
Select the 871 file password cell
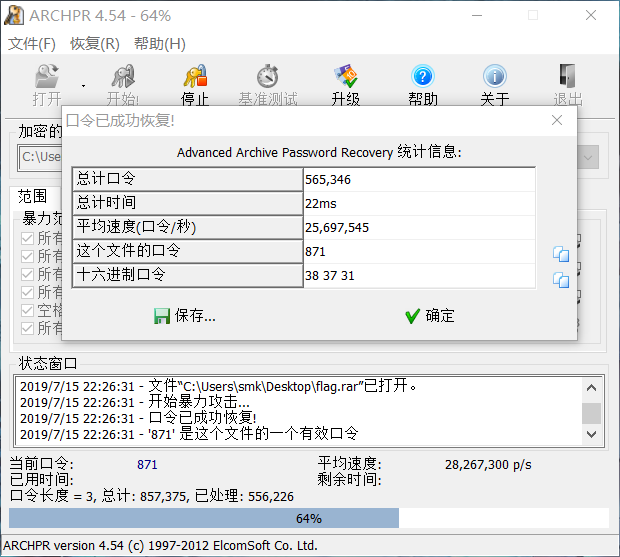(x=420, y=251)
